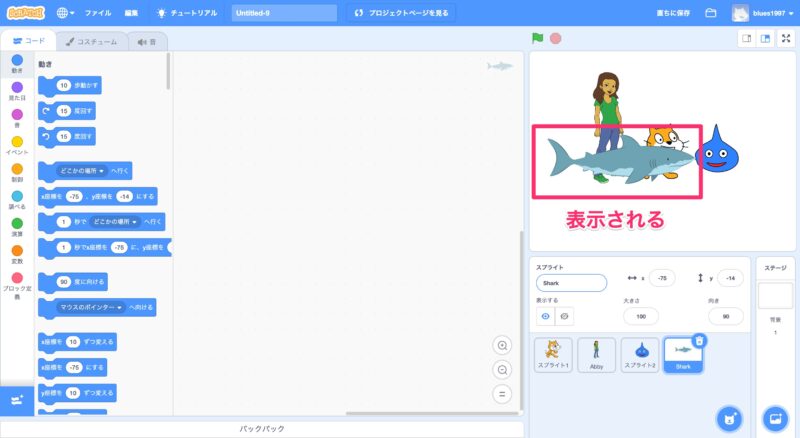Enter full screen stage mode
Image resolution: width=800 pixels, height=438 pixels.
pos(784,39)
